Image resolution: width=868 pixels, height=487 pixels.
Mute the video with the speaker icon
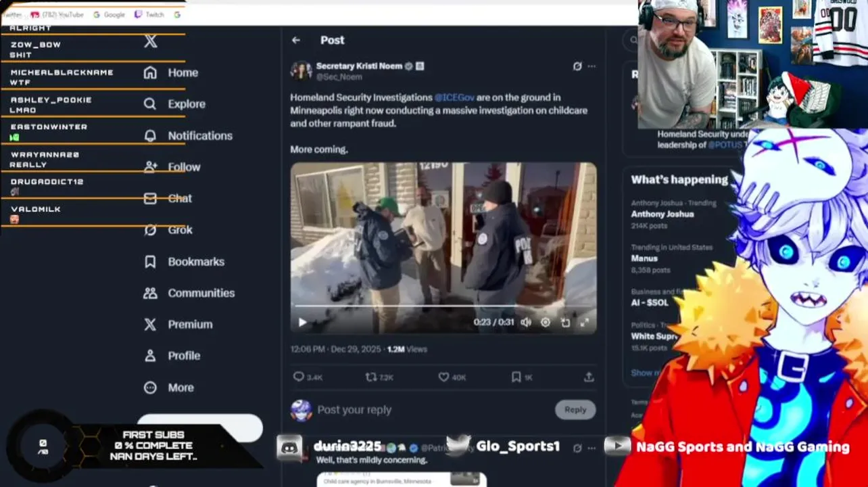tap(526, 323)
